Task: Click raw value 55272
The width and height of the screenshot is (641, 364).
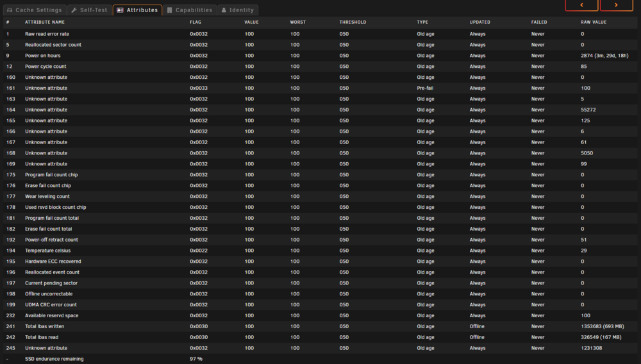Action: [588, 110]
